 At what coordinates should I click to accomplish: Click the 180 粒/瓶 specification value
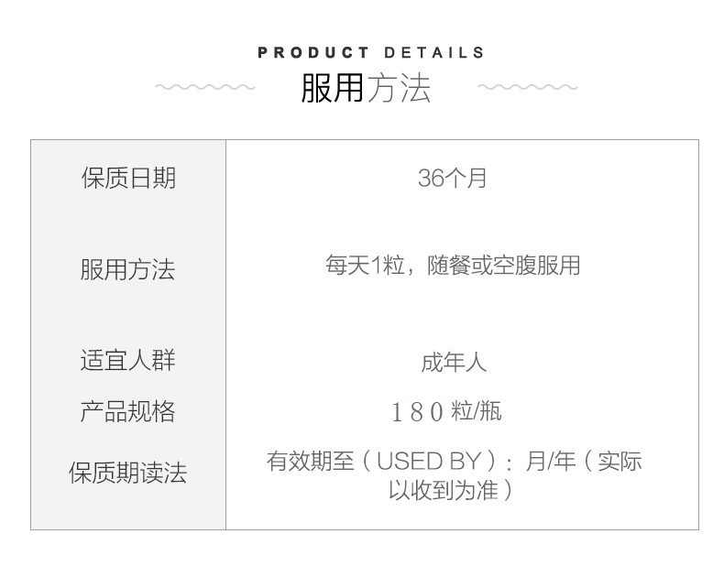coord(446,411)
